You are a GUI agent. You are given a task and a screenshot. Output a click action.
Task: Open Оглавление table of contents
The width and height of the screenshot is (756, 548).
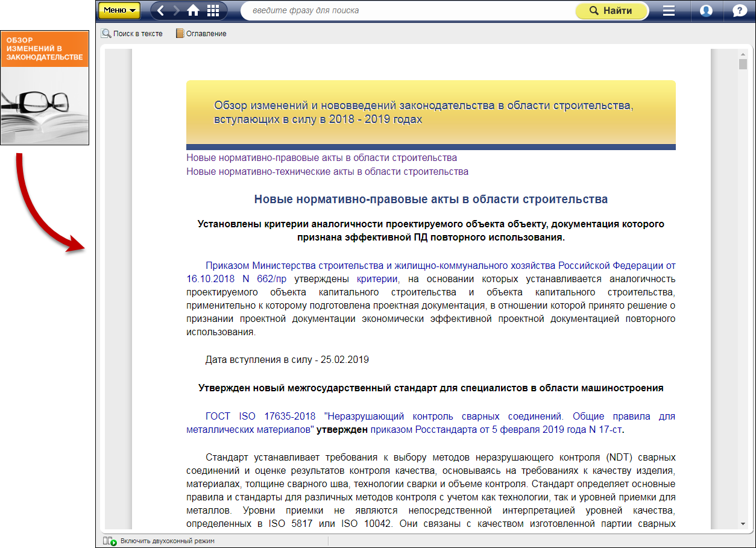pos(201,34)
